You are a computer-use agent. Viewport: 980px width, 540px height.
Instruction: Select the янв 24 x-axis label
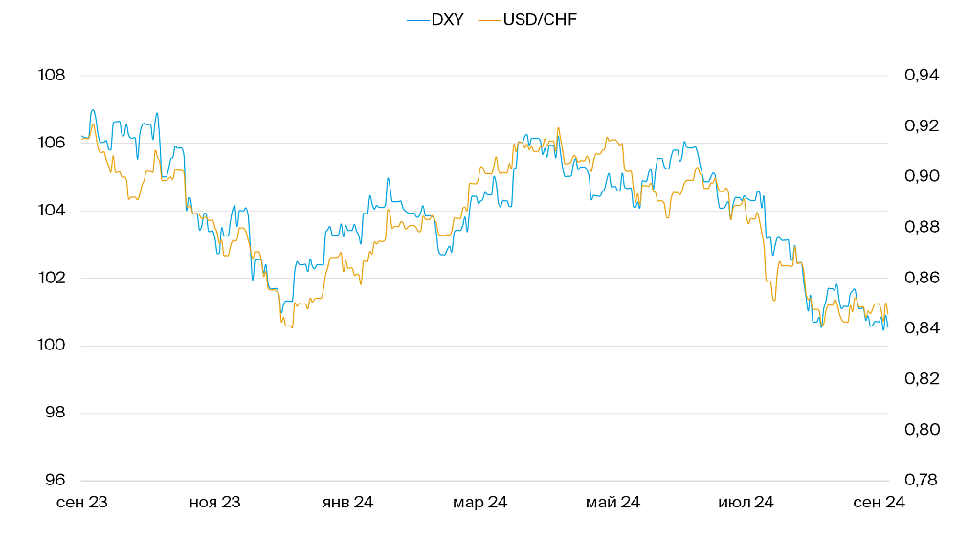pyautogui.click(x=347, y=502)
